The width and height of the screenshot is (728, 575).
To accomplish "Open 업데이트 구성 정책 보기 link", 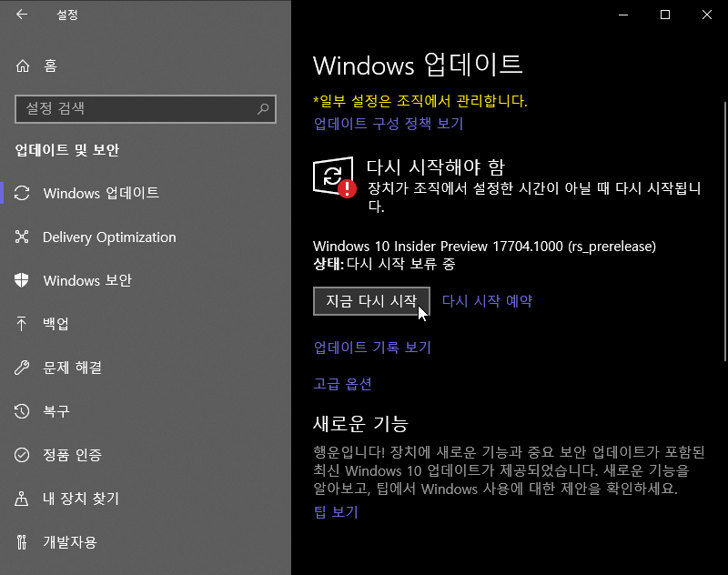I will [x=389, y=124].
